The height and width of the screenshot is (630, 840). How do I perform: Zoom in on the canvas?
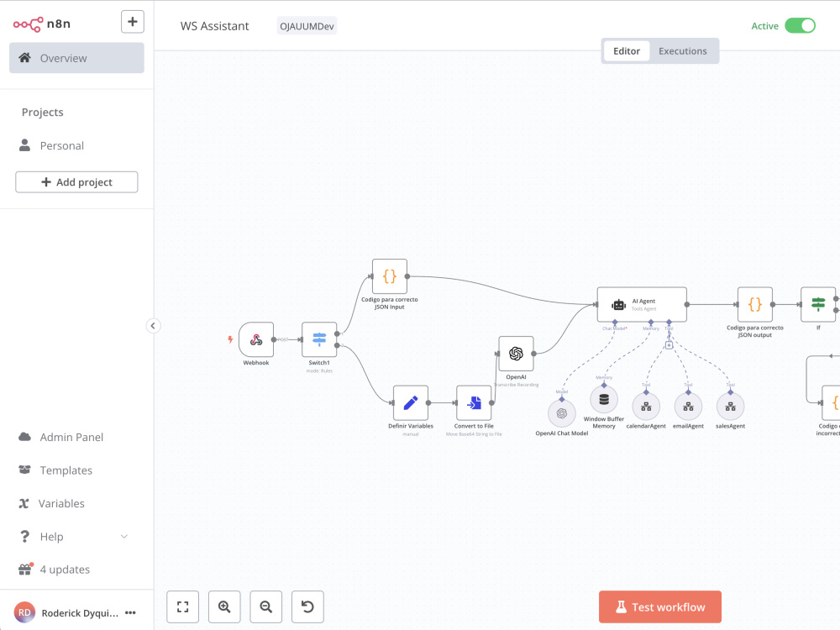224,607
